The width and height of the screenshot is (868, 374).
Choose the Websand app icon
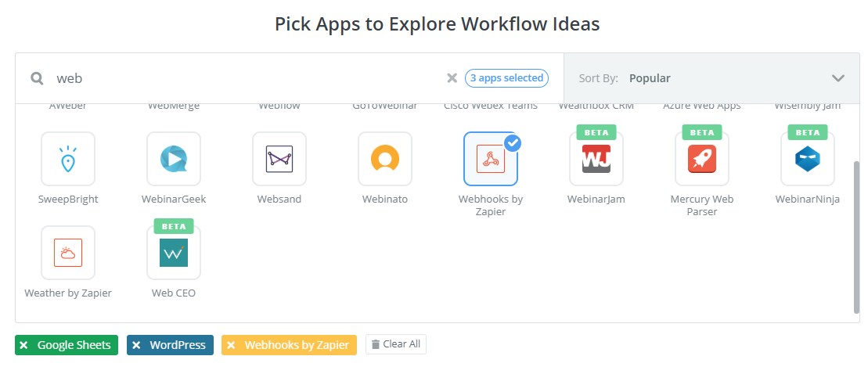coord(279,159)
